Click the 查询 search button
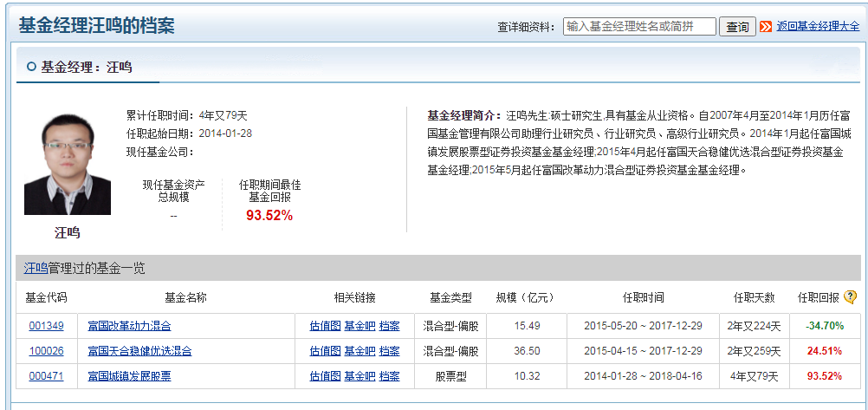 737,27
